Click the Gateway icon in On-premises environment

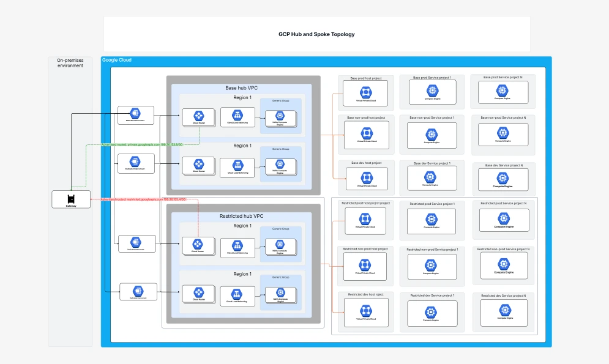(x=71, y=199)
